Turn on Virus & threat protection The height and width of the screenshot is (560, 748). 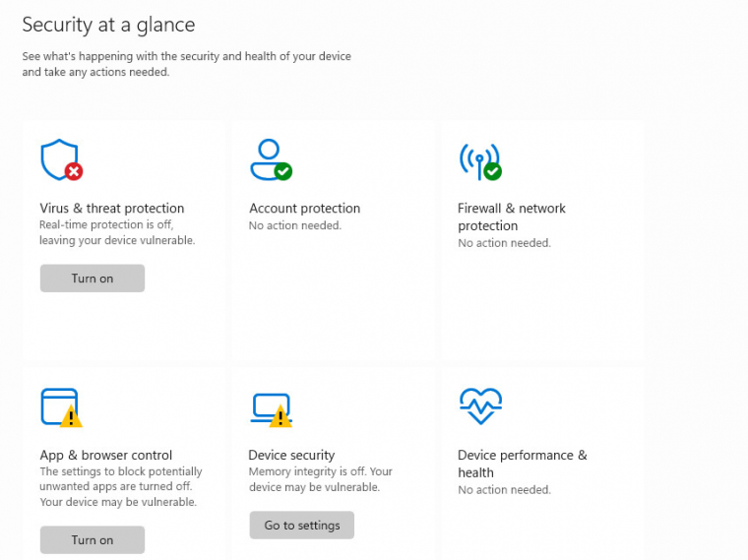pyautogui.click(x=93, y=279)
